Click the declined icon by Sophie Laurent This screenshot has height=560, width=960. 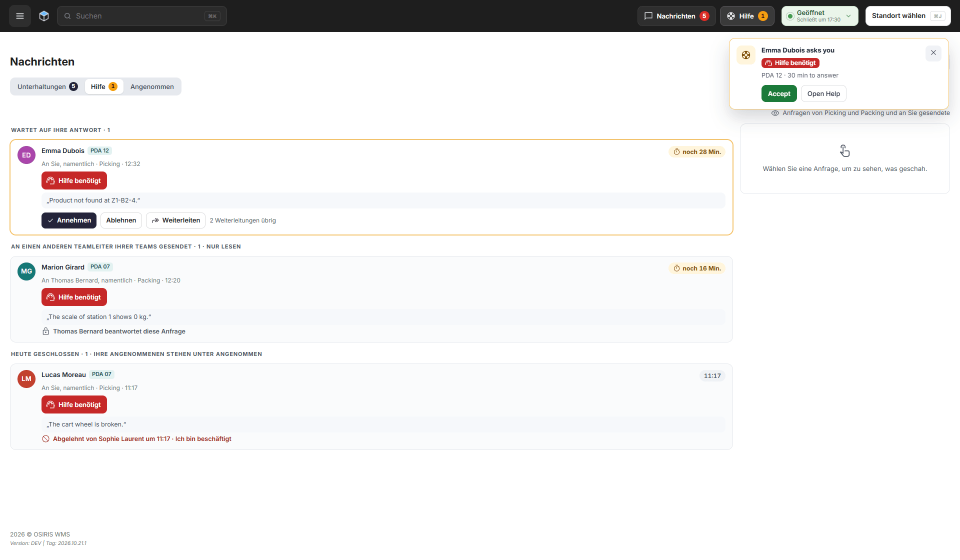[x=45, y=439]
